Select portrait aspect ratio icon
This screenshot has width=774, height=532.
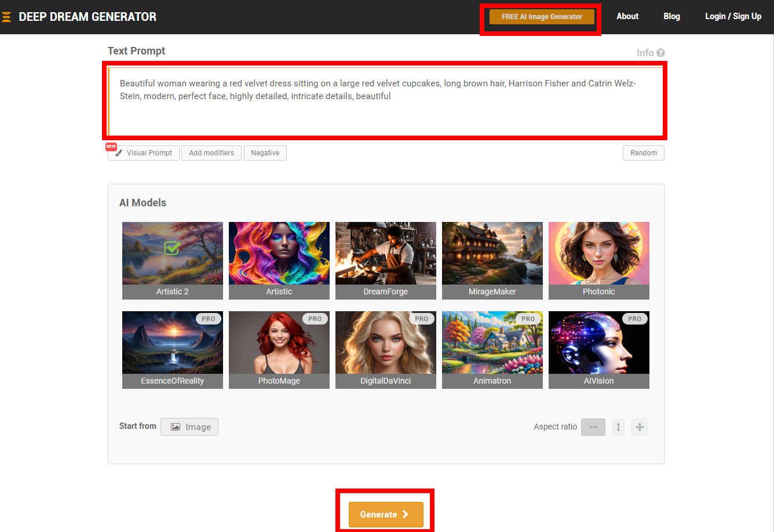(618, 427)
